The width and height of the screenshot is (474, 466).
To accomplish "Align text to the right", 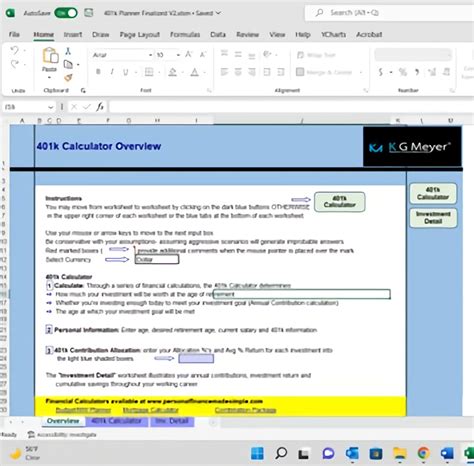I will pyautogui.click(x=252, y=72).
